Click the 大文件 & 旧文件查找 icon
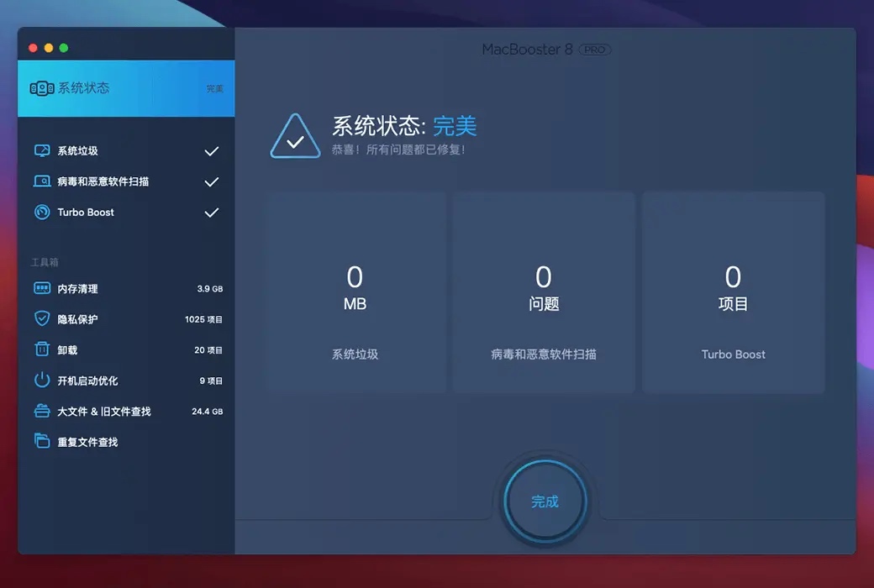The height and width of the screenshot is (588, 874). click(42, 411)
